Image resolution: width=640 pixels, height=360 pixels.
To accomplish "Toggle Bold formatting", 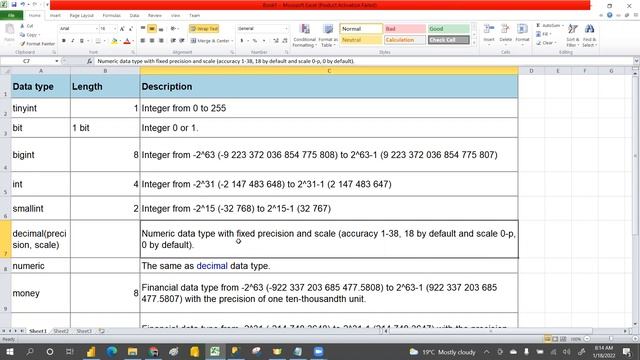I will tap(64, 41).
